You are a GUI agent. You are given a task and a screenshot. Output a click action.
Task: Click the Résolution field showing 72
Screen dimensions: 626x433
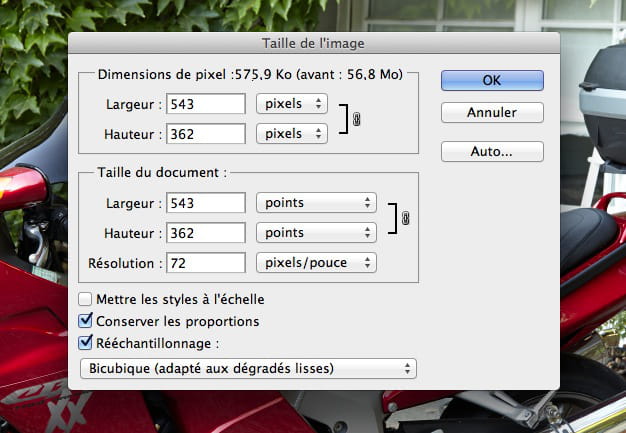click(x=206, y=263)
